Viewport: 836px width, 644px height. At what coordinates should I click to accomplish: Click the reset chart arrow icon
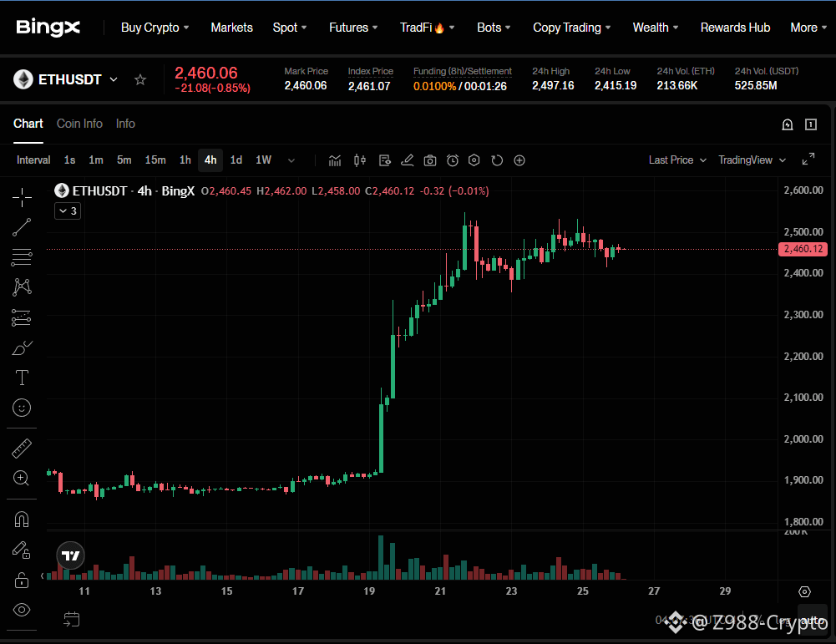pos(497,160)
